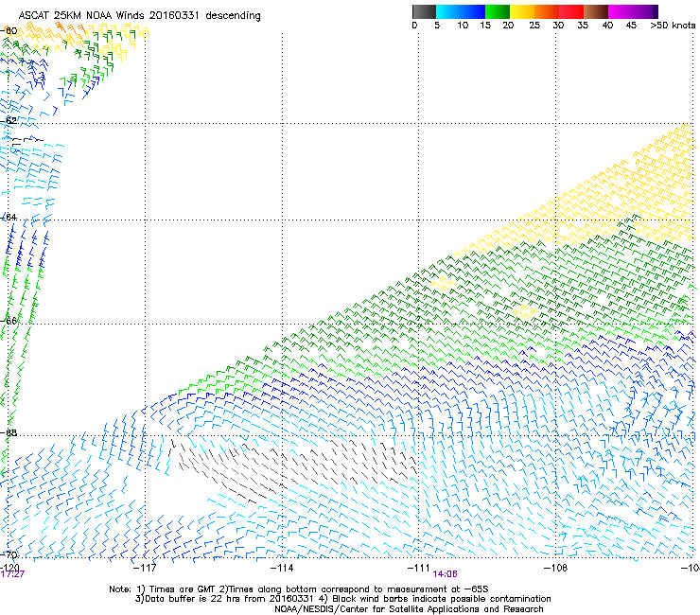This screenshot has width=700, height=615.
Task: Click the 'NOAA/NESDIS/Center for Satellite Applications and Research' credit
Action: coord(409,609)
